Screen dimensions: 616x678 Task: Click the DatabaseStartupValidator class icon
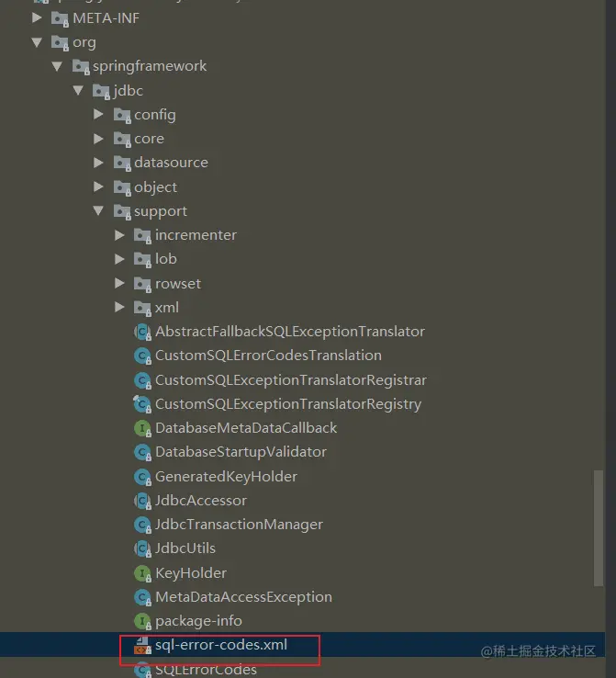[142, 452]
